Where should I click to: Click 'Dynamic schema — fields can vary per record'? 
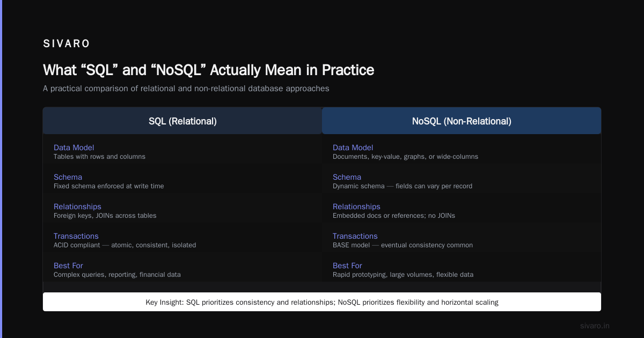(x=402, y=186)
